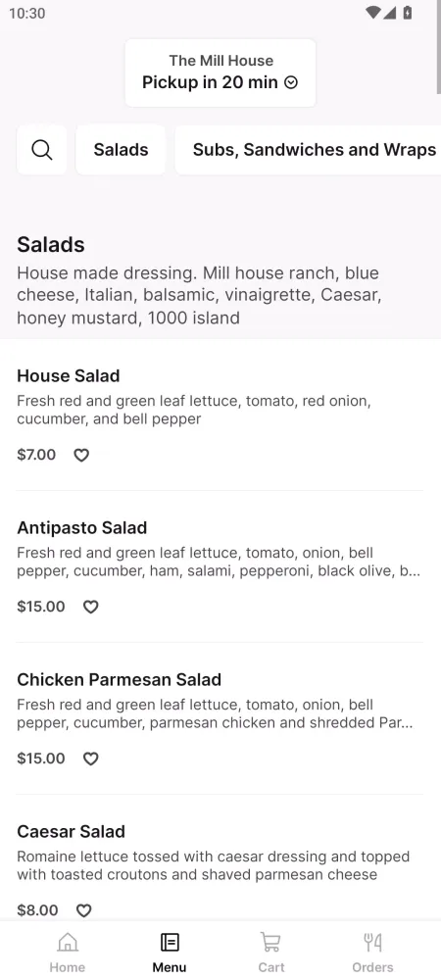Select the Salads category chip
Image resolution: width=441 pixels, height=980 pixels.
122,150
